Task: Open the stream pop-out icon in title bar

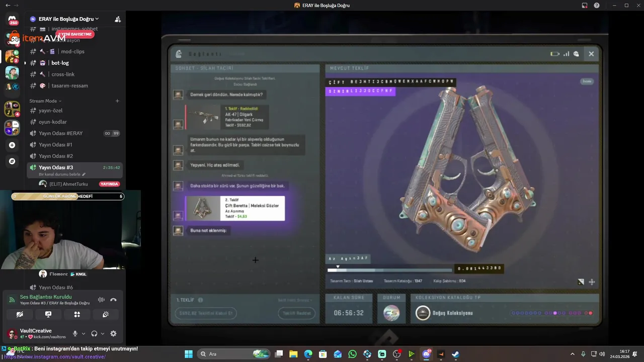Action: point(585,5)
